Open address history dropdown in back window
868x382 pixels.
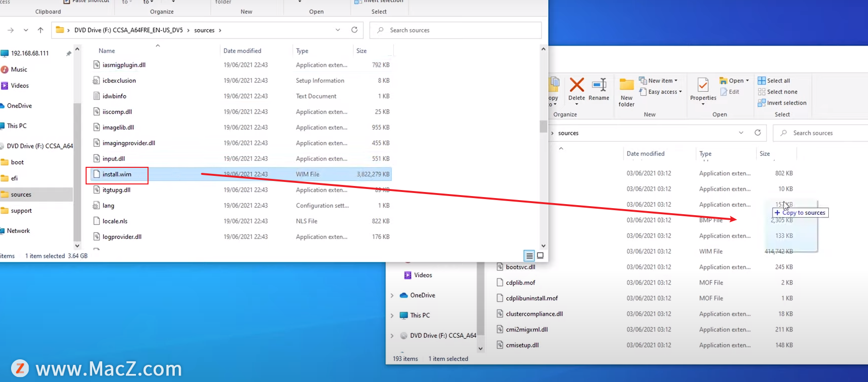click(741, 133)
